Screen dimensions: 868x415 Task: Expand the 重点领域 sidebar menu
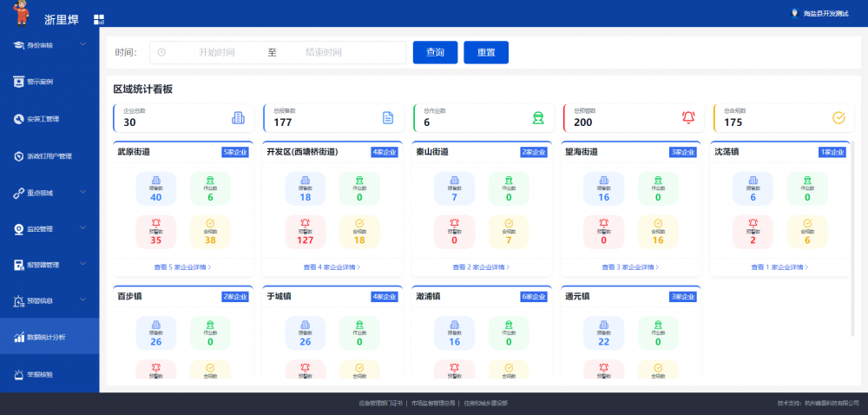(x=83, y=192)
